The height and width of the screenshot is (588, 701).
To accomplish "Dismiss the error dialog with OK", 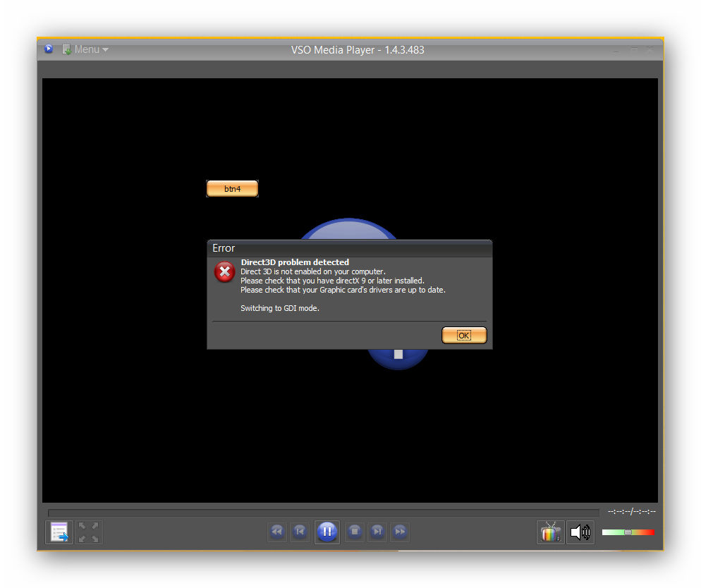I will tap(464, 335).
